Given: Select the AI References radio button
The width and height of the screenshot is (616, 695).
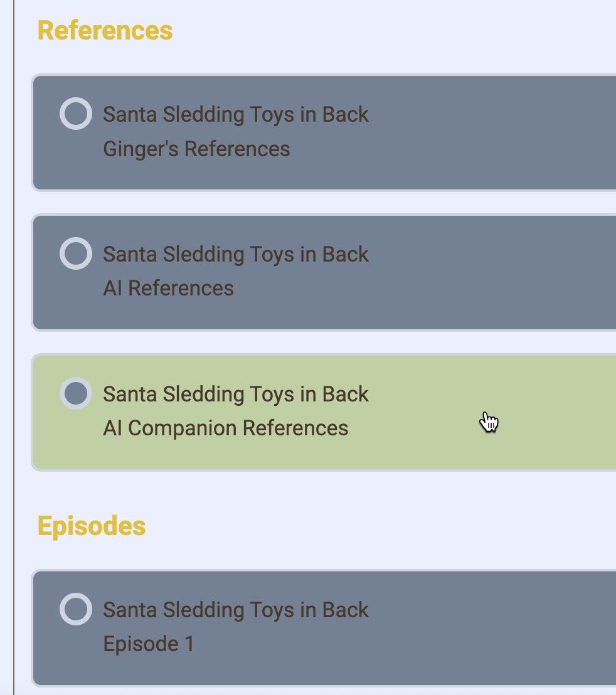Looking at the screenshot, I should [76, 253].
